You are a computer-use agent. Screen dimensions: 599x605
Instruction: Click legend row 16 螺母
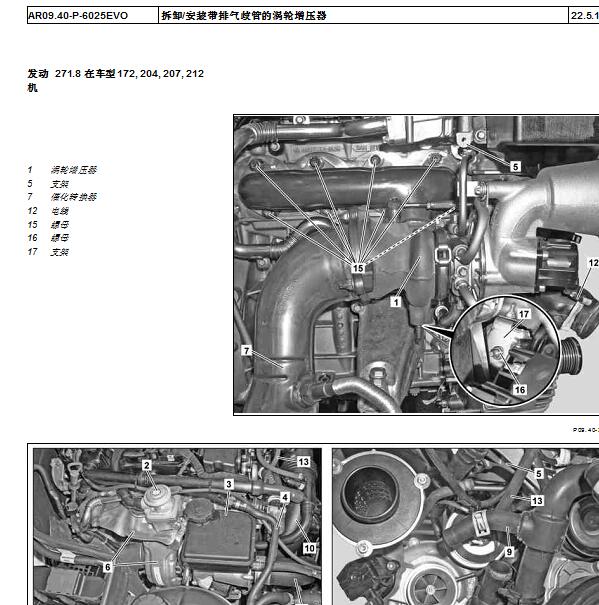[48, 238]
